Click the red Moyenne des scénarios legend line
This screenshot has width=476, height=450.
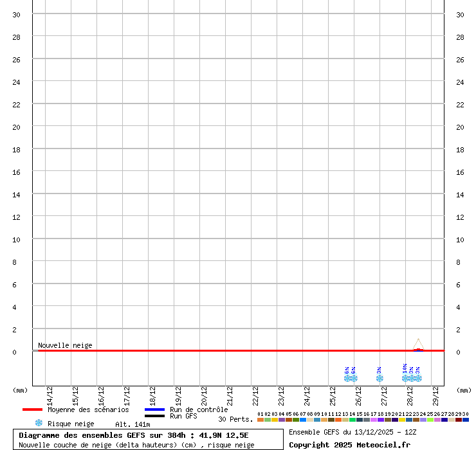click(x=32, y=410)
